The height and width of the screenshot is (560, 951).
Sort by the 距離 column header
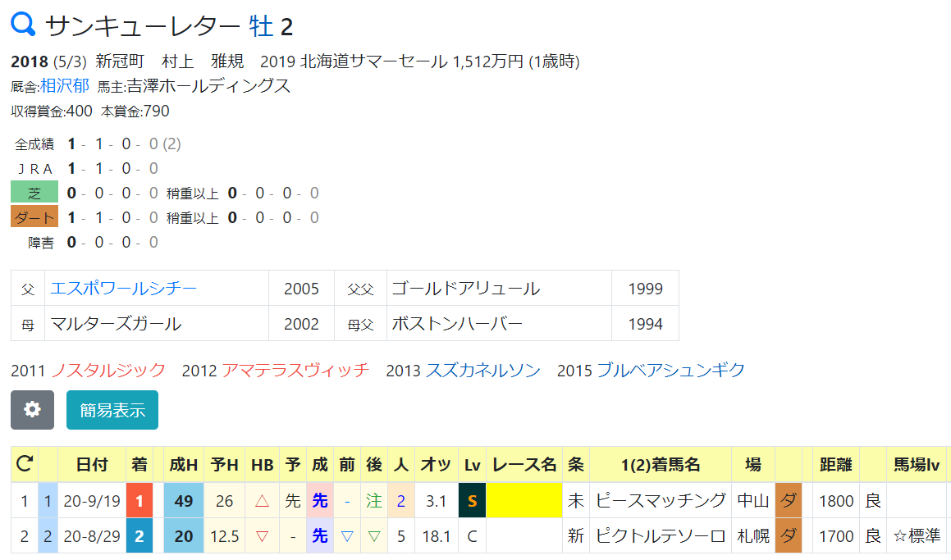click(x=836, y=465)
